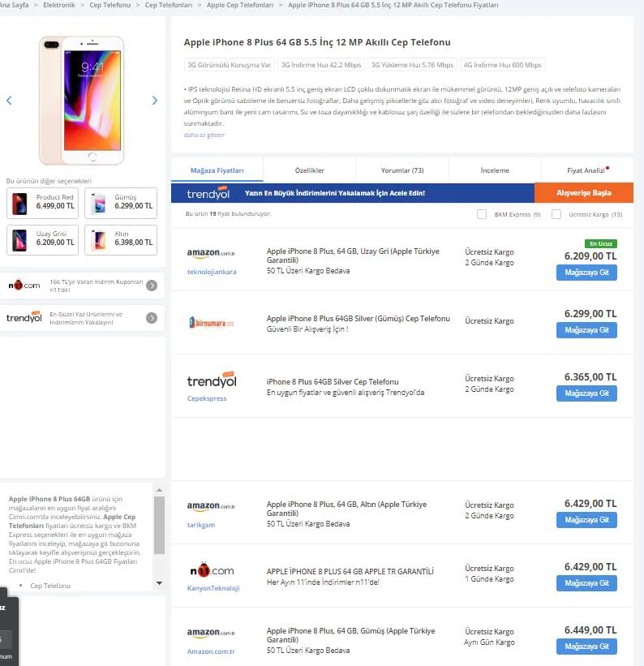Click the '3G Görüntülü Konuşma Var' tag

(229, 65)
